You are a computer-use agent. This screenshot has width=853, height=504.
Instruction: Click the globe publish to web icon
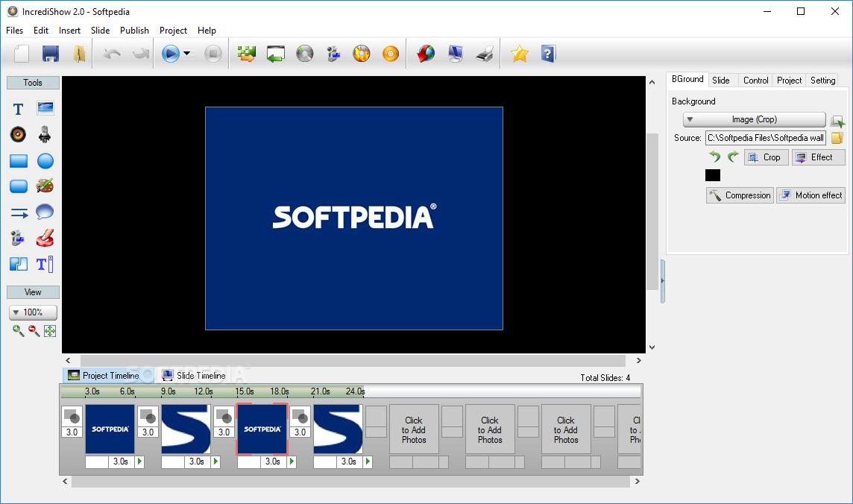426,54
